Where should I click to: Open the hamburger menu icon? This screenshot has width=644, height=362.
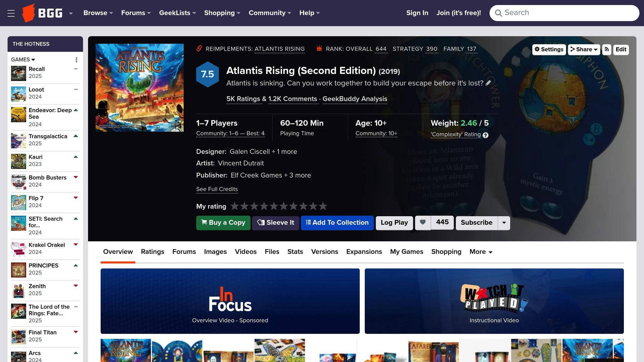coord(11,13)
